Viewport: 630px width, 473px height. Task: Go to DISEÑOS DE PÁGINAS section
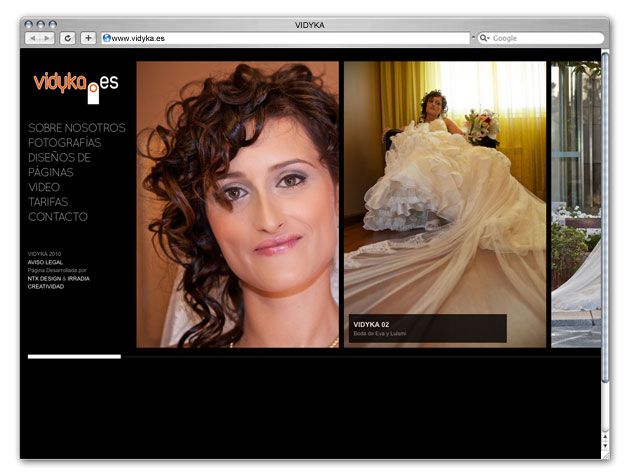tap(59, 165)
